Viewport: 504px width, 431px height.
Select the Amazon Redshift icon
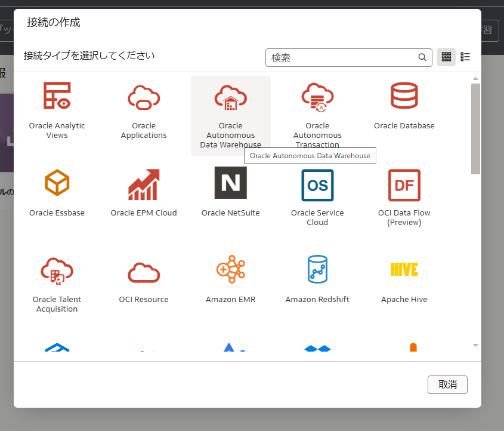317,269
